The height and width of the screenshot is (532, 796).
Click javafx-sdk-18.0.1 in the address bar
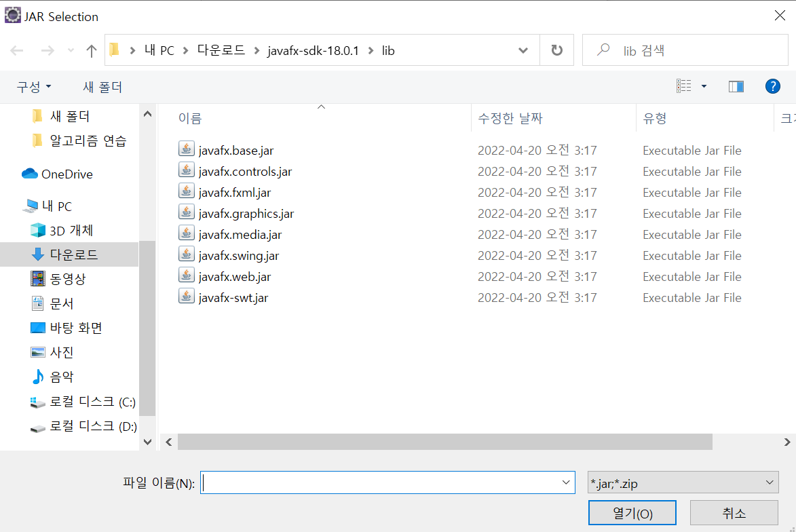(x=314, y=50)
